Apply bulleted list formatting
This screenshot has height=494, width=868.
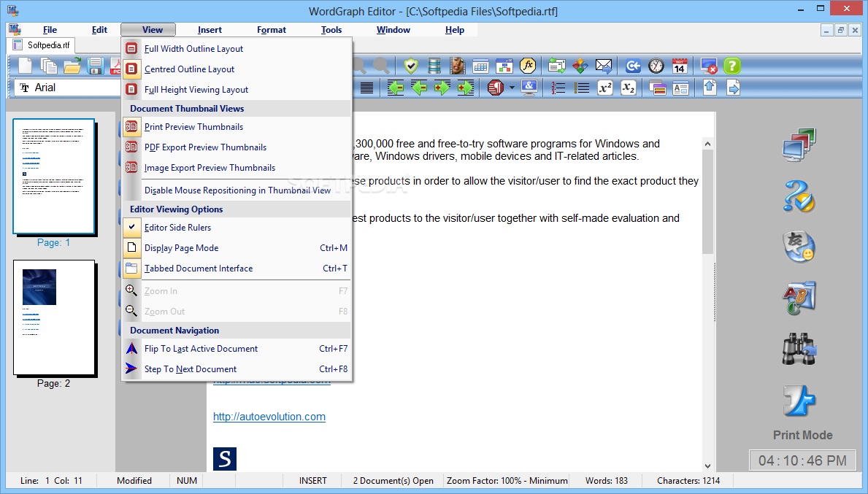coord(581,88)
